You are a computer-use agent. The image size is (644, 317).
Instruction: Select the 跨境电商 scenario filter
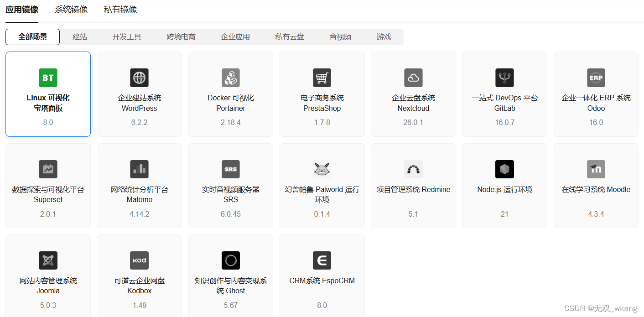[181, 37]
